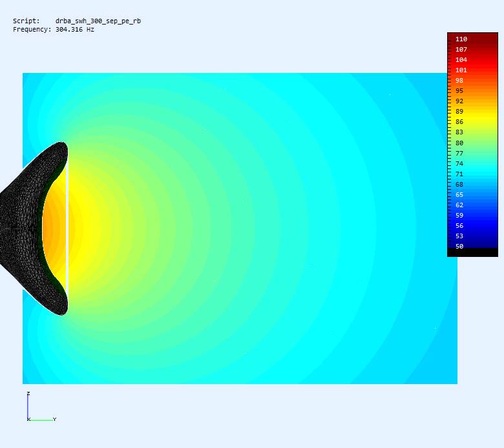Click the 50 value on color legend
The height and width of the screenshot is (448, 504).
459,247
